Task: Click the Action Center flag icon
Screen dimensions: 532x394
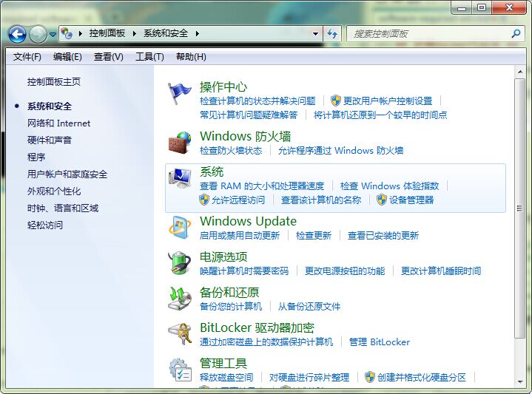Action: point(179,93)
